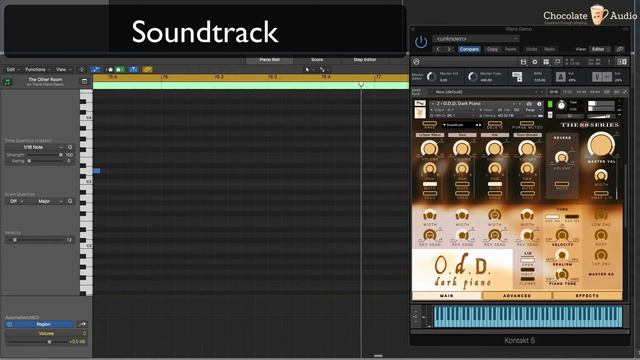Click the Copy button in plugin header
Image resolution: width=640 pixels, height=360 pixels.
click(492, 49)
